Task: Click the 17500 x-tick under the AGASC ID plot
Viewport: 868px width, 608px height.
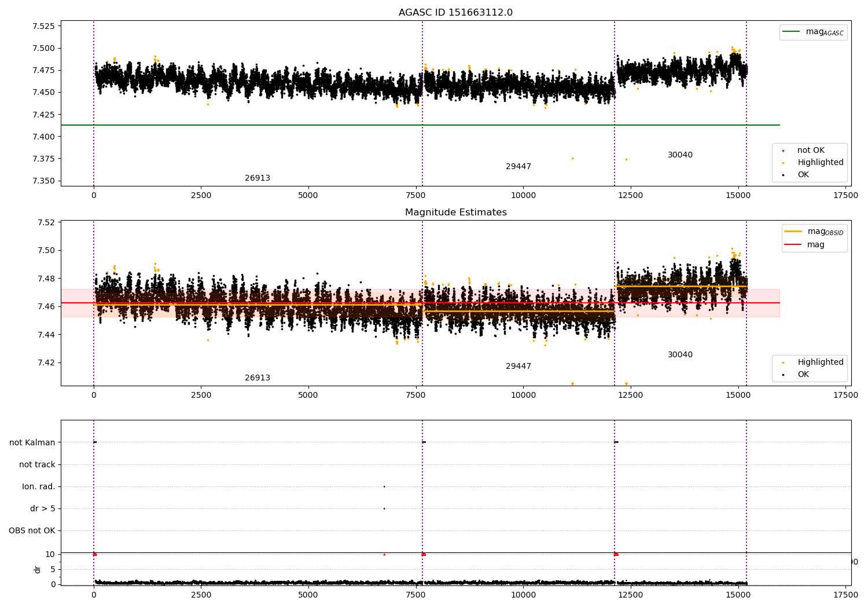Action: (845, 196)
